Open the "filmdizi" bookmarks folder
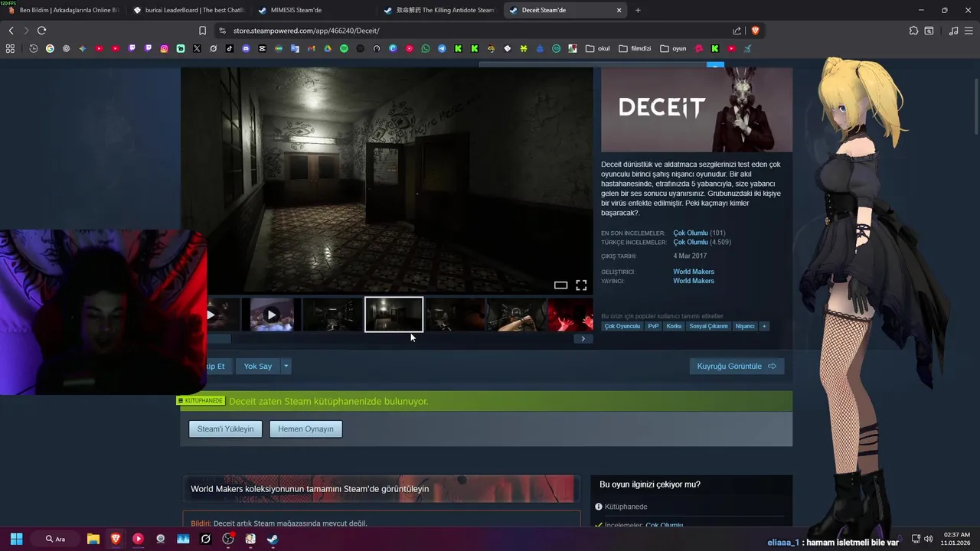This screenshot has height=551, width=980. click(635, 48)
